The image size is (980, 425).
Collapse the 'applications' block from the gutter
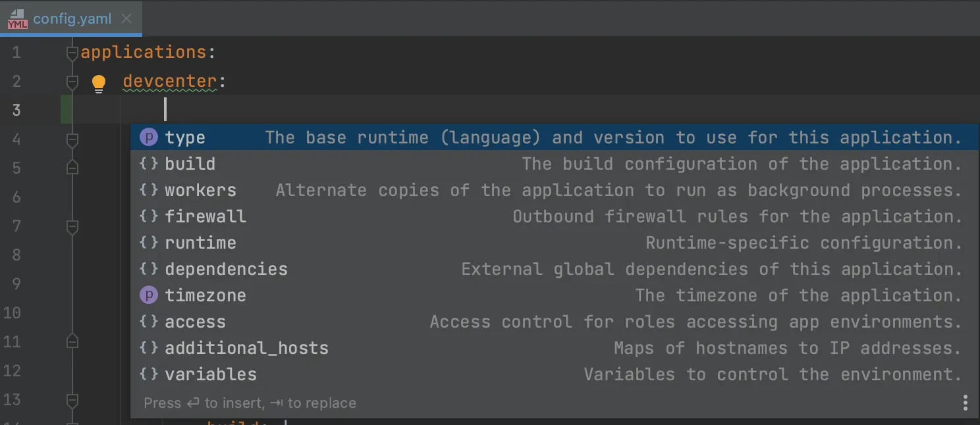coord(72,52)
